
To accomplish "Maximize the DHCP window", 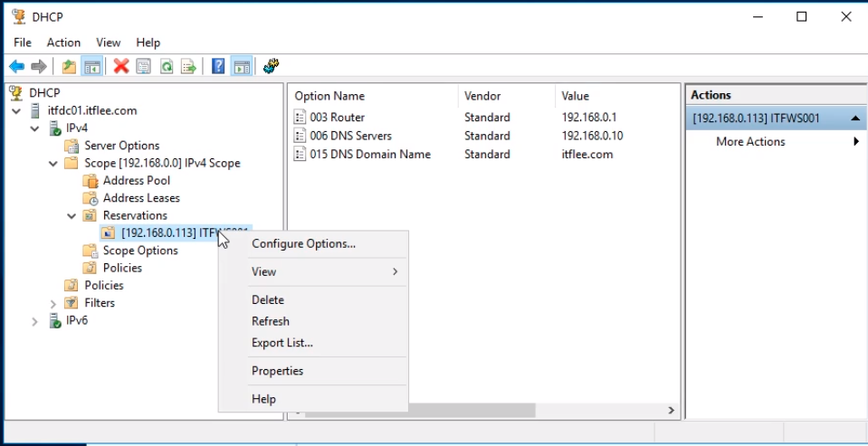I will point(802,17).
